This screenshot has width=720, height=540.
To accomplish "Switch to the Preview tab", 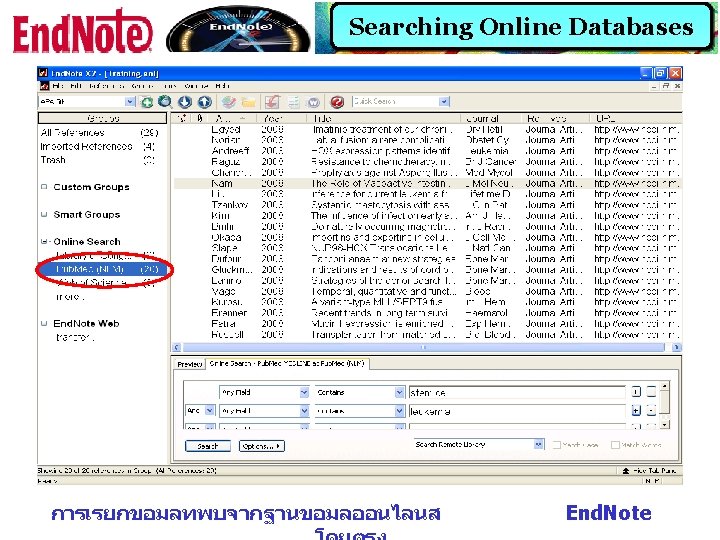I will (190, 364).
